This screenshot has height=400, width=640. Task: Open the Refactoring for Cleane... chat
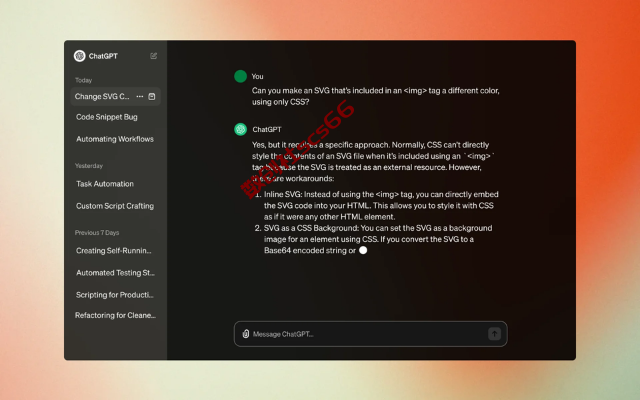116,316
